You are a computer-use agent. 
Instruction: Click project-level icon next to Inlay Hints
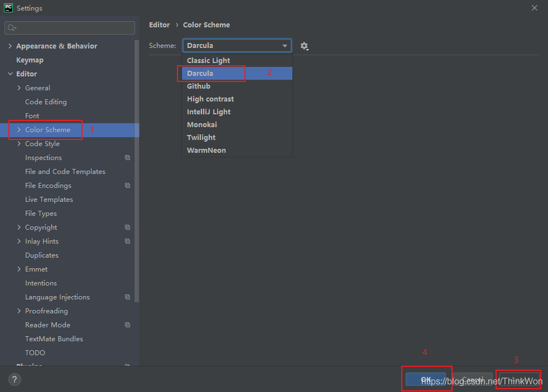tap(127, 241)
